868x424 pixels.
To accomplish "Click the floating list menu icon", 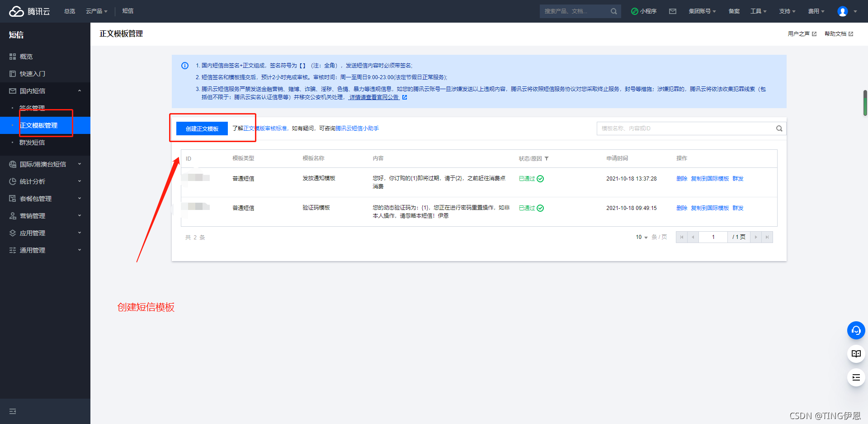I will pos(856,377).
